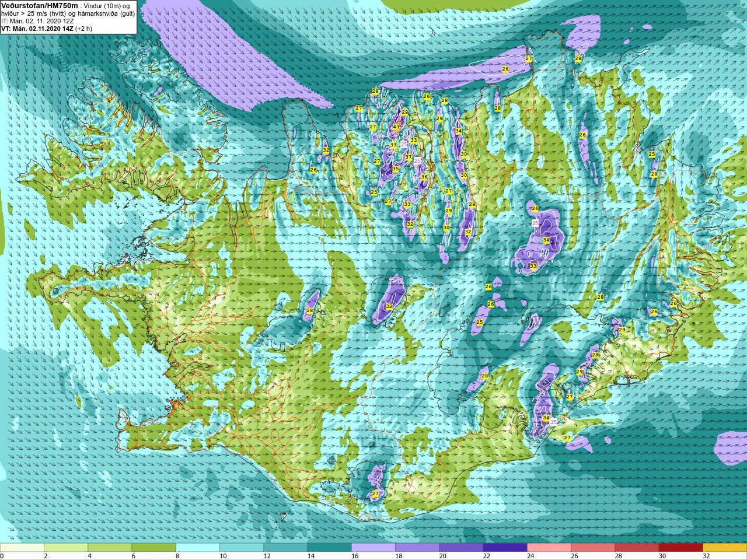Image resolution: width=747 pixels, height=560 pixels.
Task: Click the legend scale number 16
Action: click(x=355, y=556)
